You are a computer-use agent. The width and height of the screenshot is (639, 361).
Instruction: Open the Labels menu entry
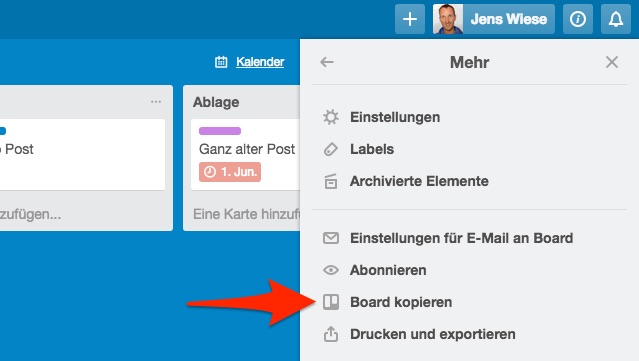[x=372, y=149]
